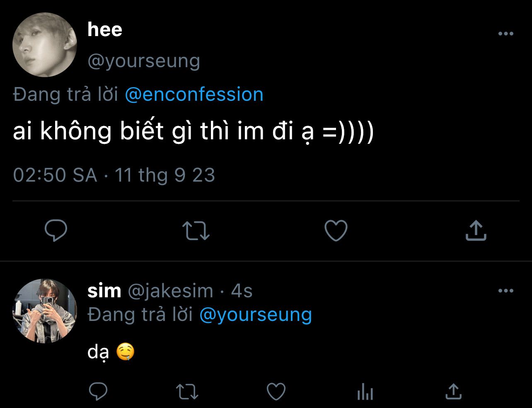Share sim's reply tweet
This screenshot has height=408, width=532.
(453, 391)
